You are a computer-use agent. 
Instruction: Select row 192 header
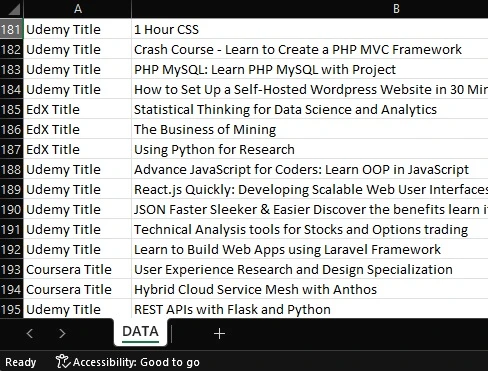[x=11, y=249]
